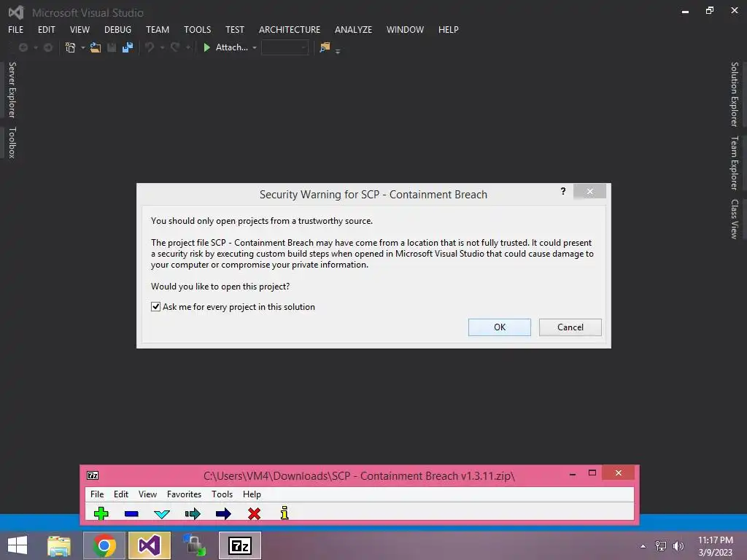
Task: Open the Navigate Backward history dropdown arrow
Action: click(36, 47)
